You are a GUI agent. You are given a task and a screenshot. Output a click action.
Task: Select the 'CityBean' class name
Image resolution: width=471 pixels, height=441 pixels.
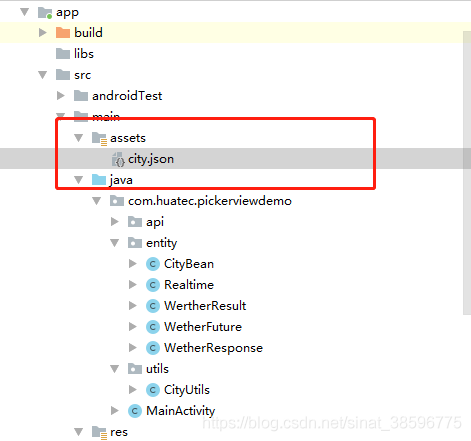coord(189,264)
